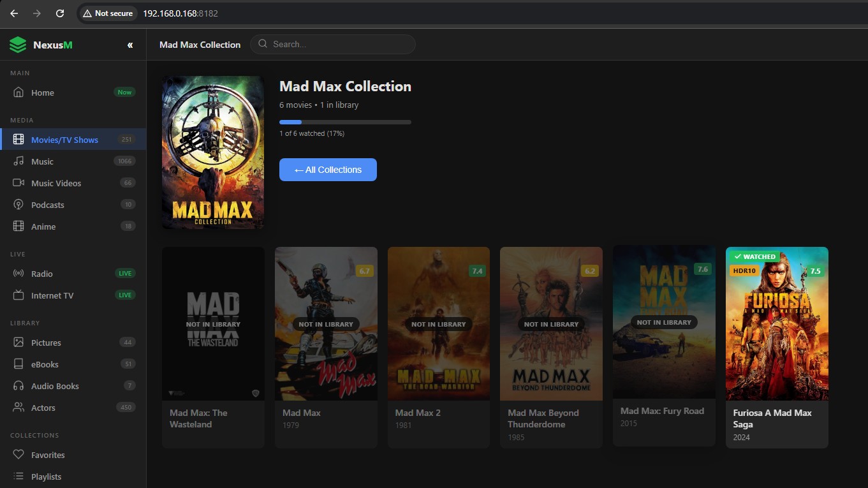Open the Favorites collection
Image resolution: width=868 pixels, height=488 pixels.
(47, 455)
